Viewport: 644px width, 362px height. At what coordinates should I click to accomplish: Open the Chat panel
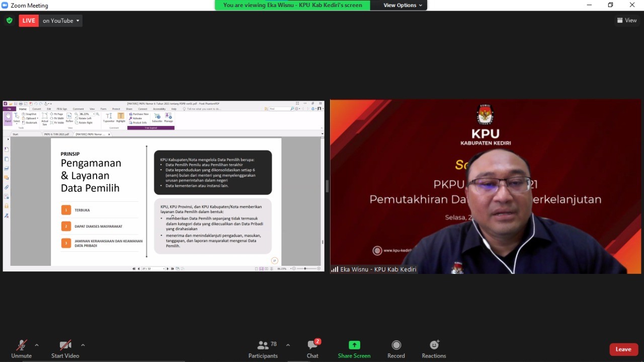(x=312, y=349)
